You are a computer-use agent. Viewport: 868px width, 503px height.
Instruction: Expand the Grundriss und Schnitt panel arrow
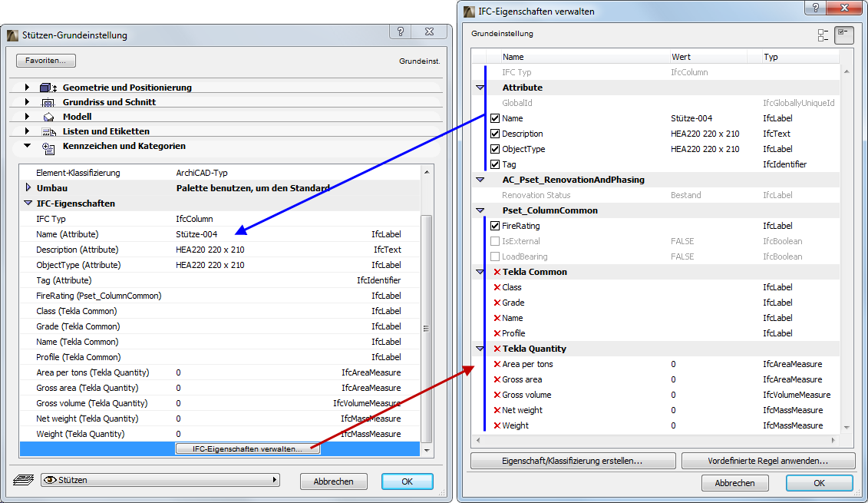[27, 102]
